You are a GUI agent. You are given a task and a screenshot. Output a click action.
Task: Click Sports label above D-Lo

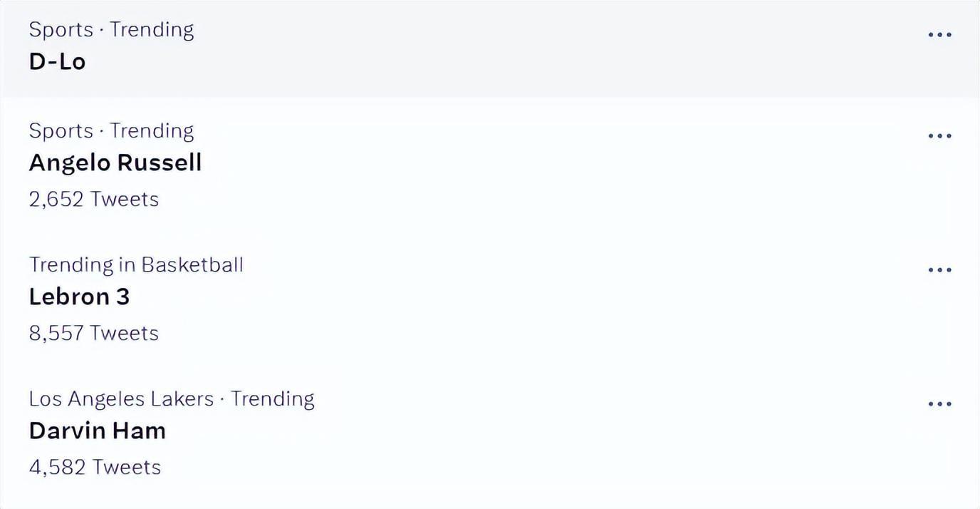(x=61, y=29)
